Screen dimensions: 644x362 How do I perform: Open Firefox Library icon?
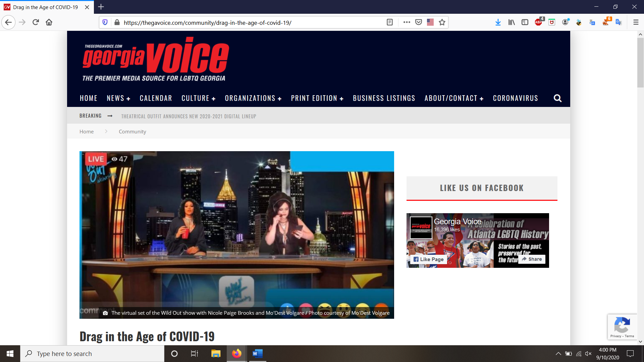(x=512, y=22)
